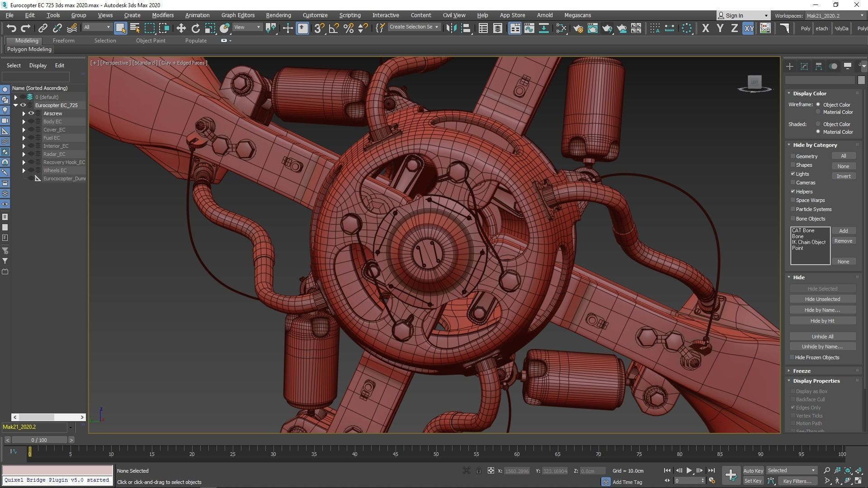Click the Angle Snap toggle icon
This screenshot has width=868, height=488.
[x=334, y=28]
